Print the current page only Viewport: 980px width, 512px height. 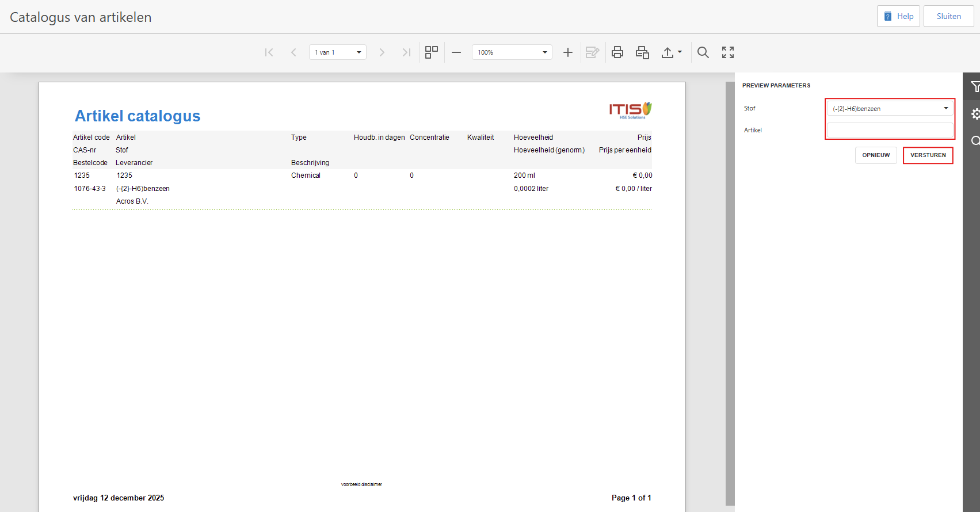pos(642,52)
